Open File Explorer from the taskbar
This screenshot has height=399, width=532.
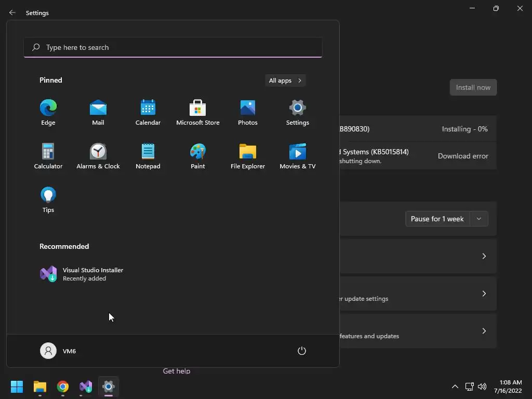coord(39,387)
